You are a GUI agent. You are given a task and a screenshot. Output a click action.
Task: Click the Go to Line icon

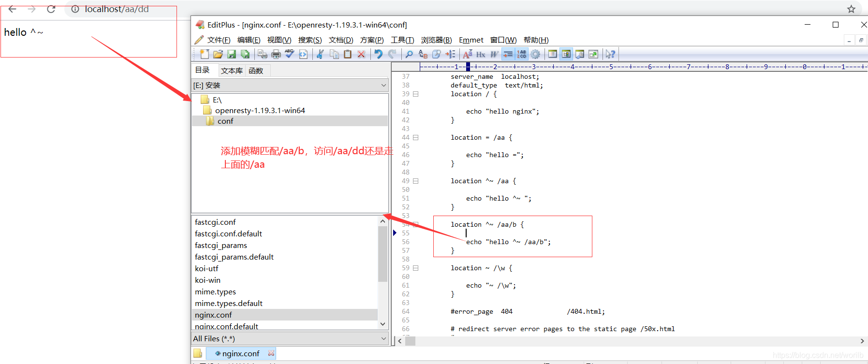tap(450, 54)
